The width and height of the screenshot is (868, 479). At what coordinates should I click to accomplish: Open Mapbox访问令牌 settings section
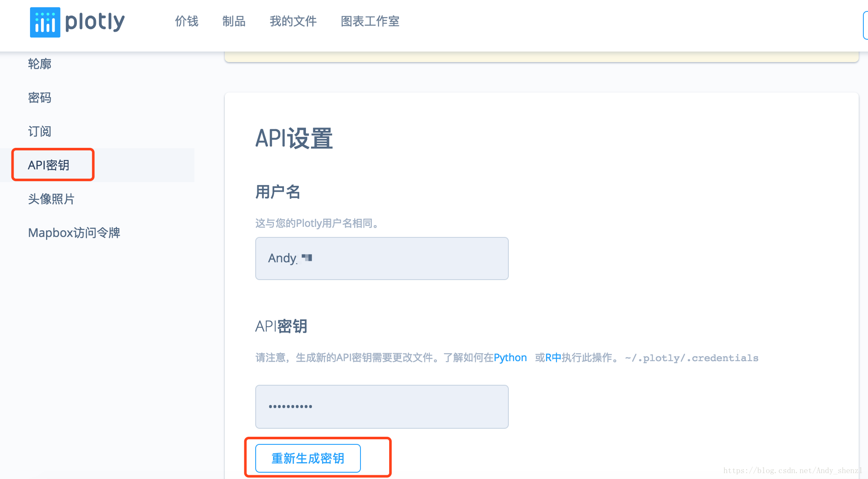[x=74, y=233]
